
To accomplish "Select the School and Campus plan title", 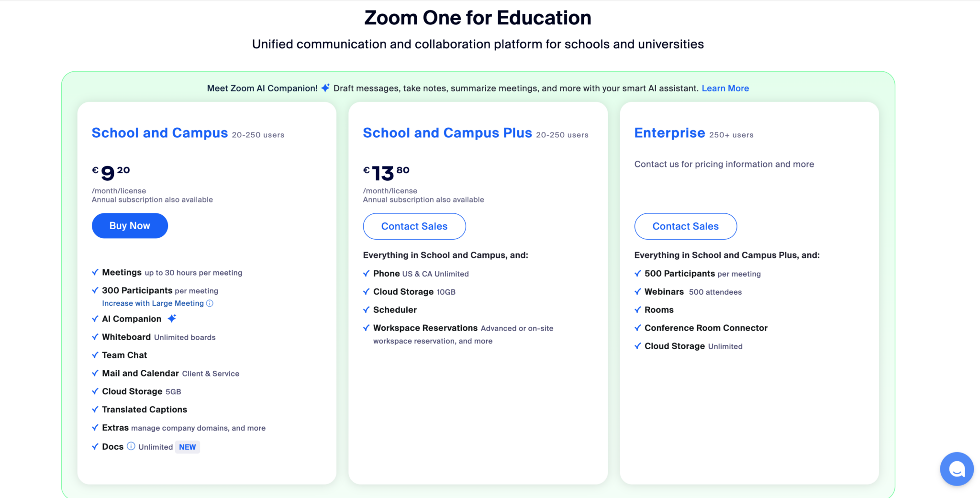I will coord(159,133).
